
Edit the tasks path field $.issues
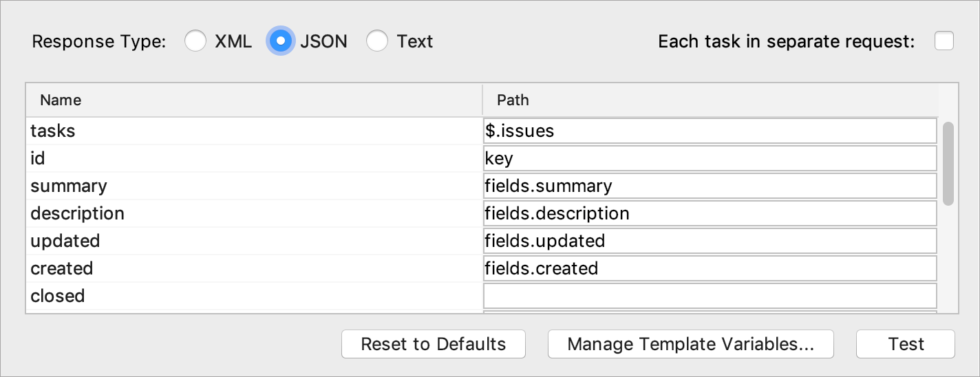tap(710, 131)
